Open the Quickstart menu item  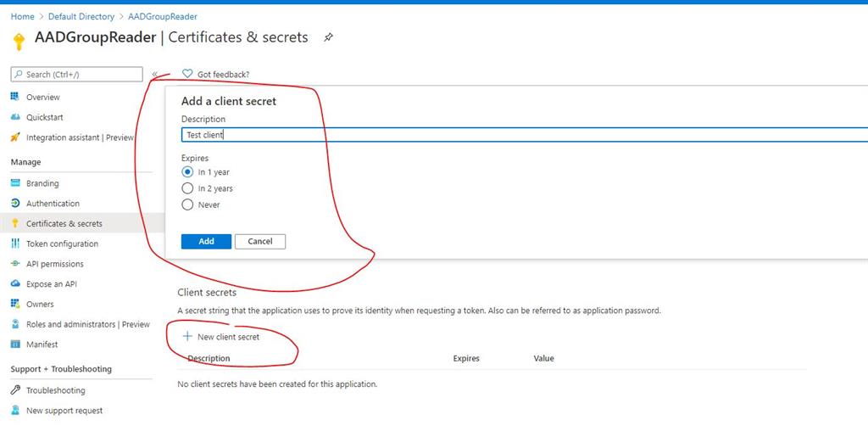point(45,117)
